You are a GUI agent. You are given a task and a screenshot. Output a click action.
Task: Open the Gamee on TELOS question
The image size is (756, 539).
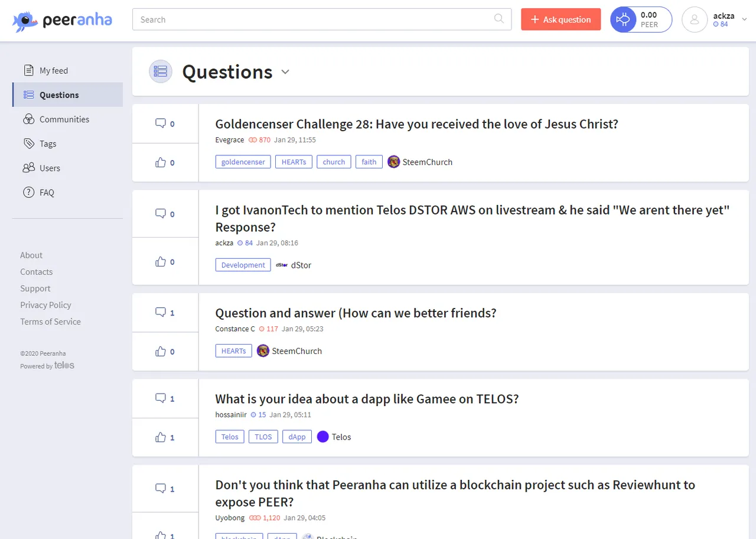coord(367,399)
